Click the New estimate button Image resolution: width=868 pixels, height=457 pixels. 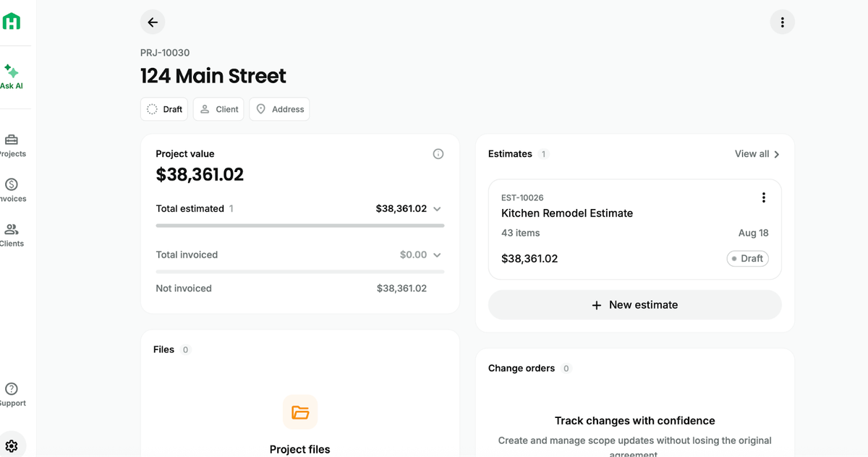[x=634, y=305]
